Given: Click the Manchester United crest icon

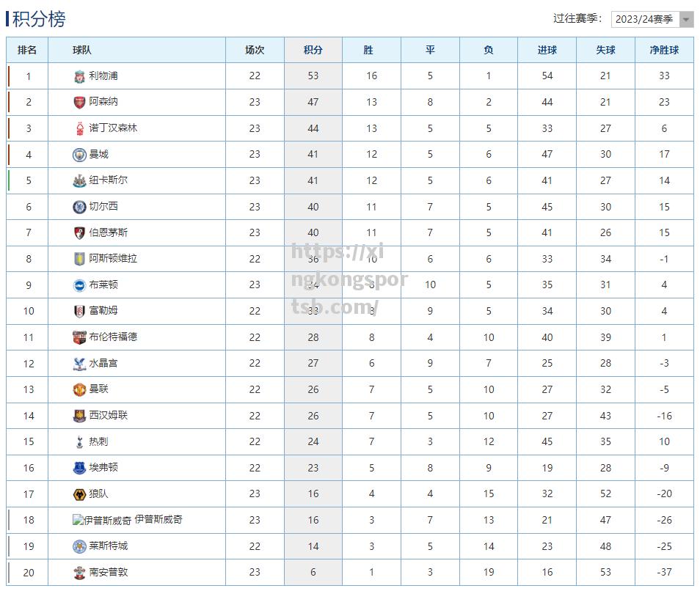Looking at the screenshot, I should (x=79, y=389).
